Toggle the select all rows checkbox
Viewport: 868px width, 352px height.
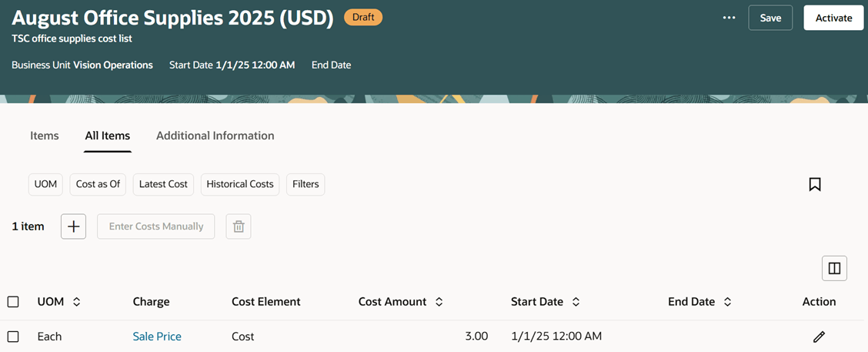click(13, 302)
